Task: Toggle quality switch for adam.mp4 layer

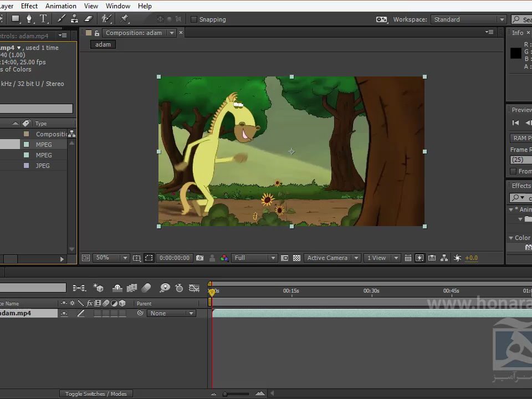Action: 81,314
